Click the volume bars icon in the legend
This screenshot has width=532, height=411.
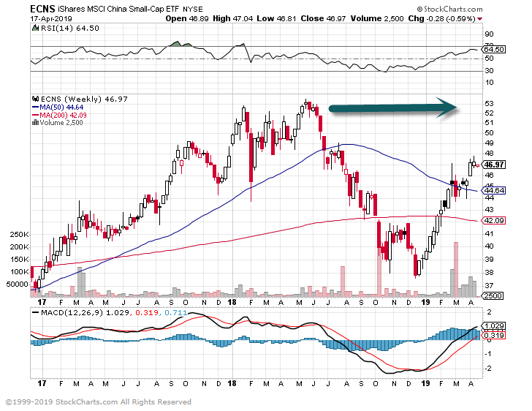tap(35, 122)
